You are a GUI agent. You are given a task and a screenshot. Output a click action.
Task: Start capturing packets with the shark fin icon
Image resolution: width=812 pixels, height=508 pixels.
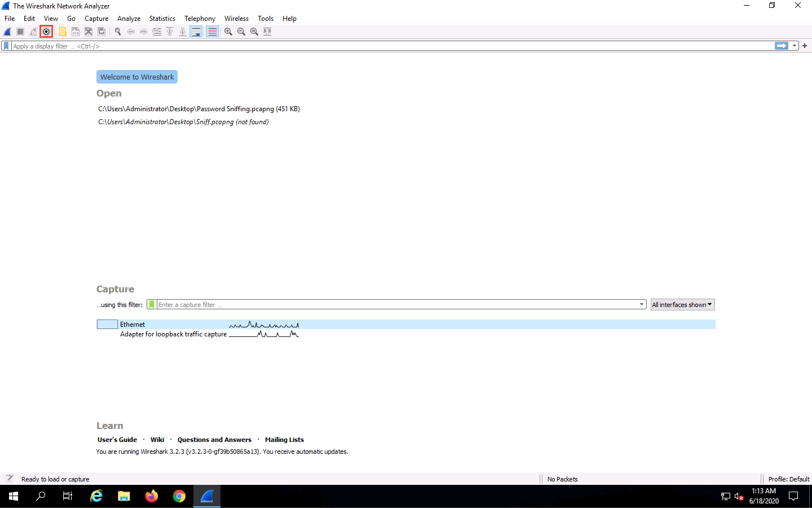coord(7,32)
